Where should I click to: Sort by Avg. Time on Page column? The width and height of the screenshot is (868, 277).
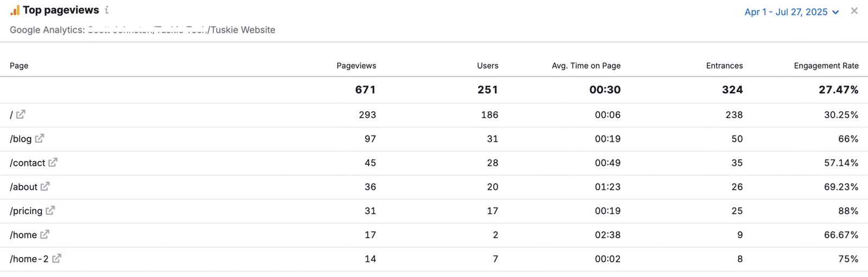586,66
